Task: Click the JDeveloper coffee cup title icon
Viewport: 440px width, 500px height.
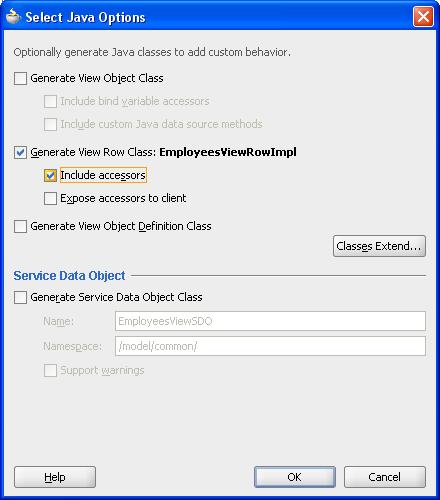Action: (x=13, y=17)
